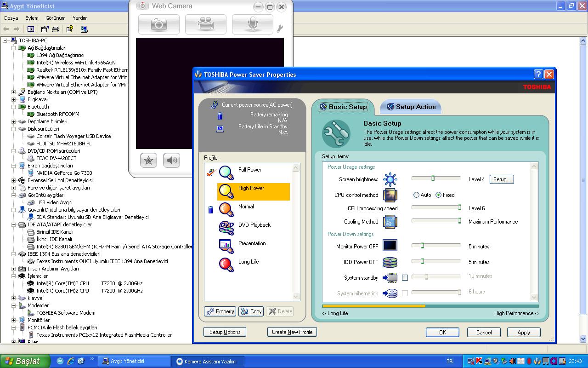588x368 pixels.
Task: Click Cancel in Power Saver Properties
Action: (x=484, y=333)
